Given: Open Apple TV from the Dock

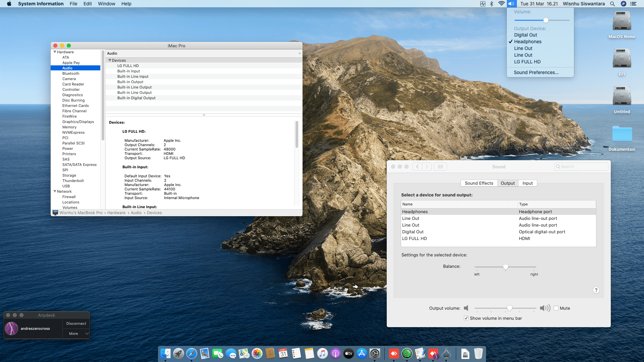Looking at the screenshot, I should tap(348, 353).
